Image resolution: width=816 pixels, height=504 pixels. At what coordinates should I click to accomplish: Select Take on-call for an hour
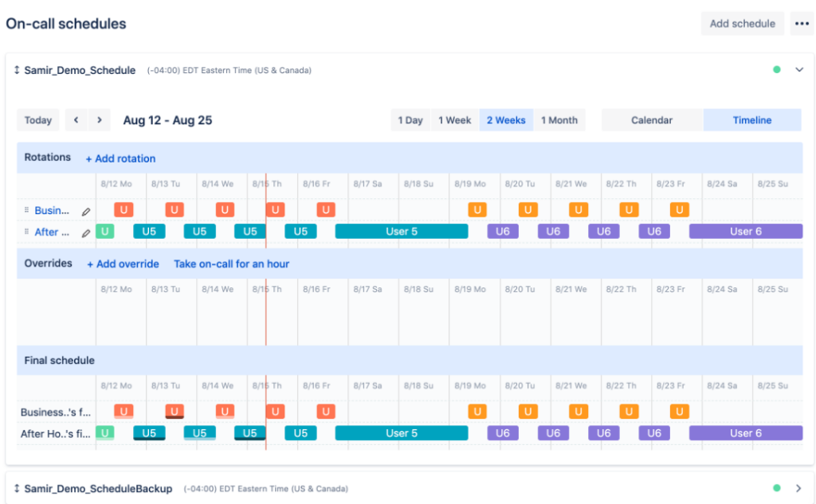pyautogui.click(x=231, y=264)
